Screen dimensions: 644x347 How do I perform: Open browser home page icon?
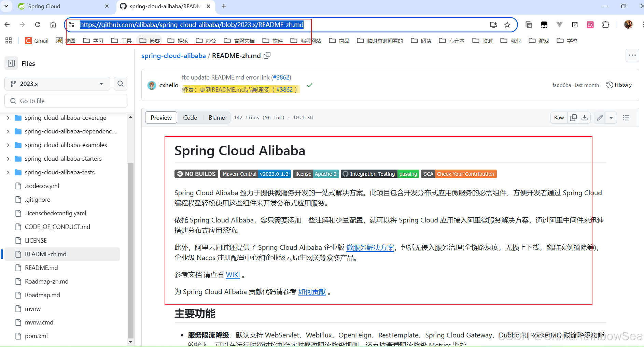pyautogui.click(x=53, y=25)
